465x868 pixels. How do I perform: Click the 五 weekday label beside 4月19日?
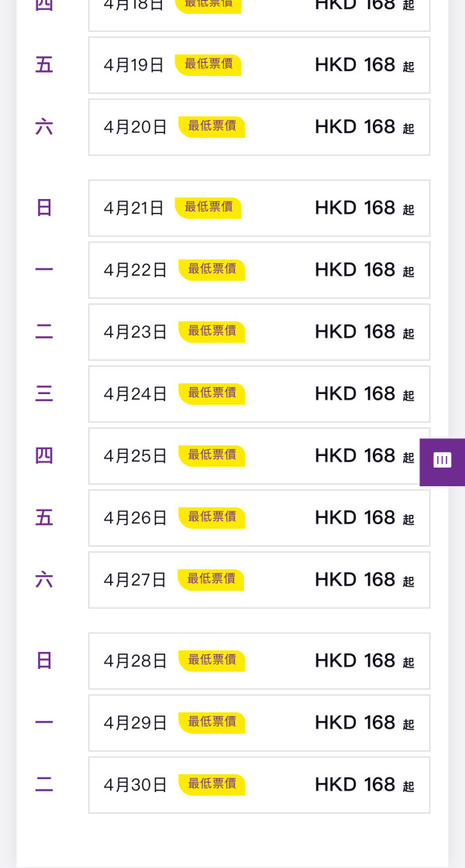tap(44, 65)
